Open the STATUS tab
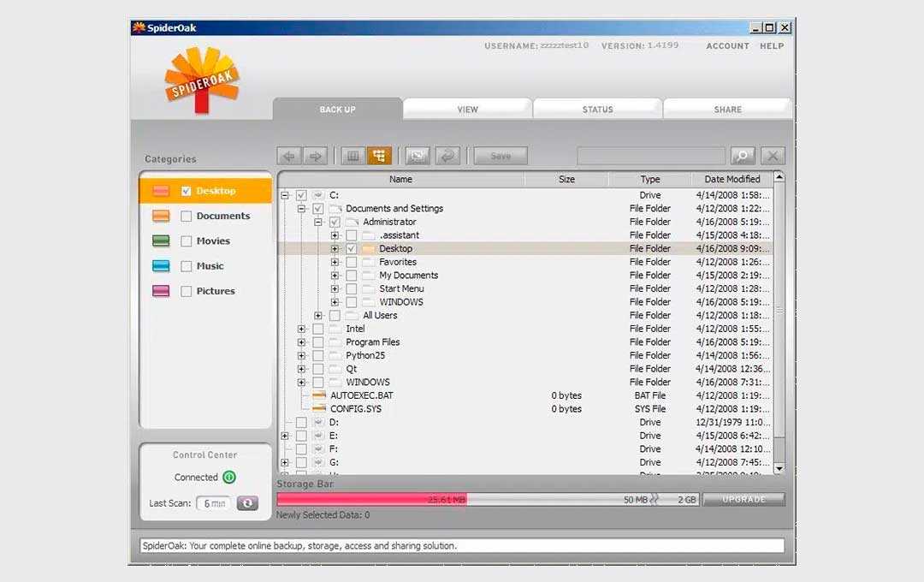The width and height of the screenshot is (924, 582). (x=597, y=109)
